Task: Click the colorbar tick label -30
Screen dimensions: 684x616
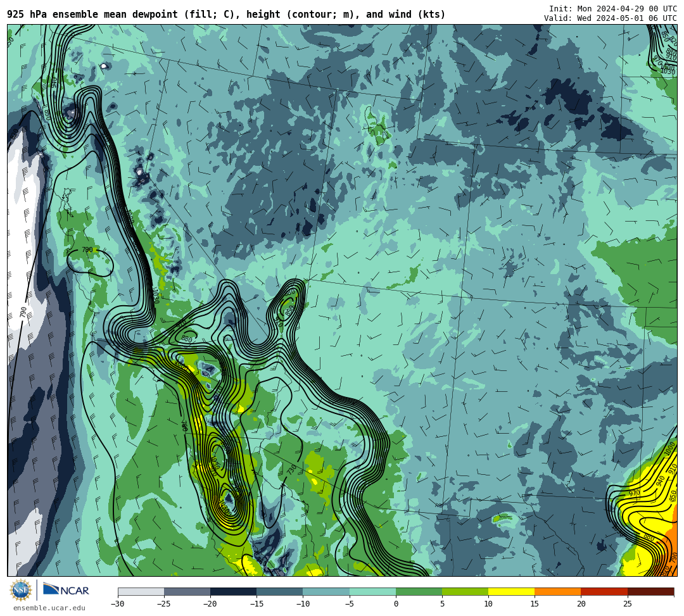Action: [118, 604]
